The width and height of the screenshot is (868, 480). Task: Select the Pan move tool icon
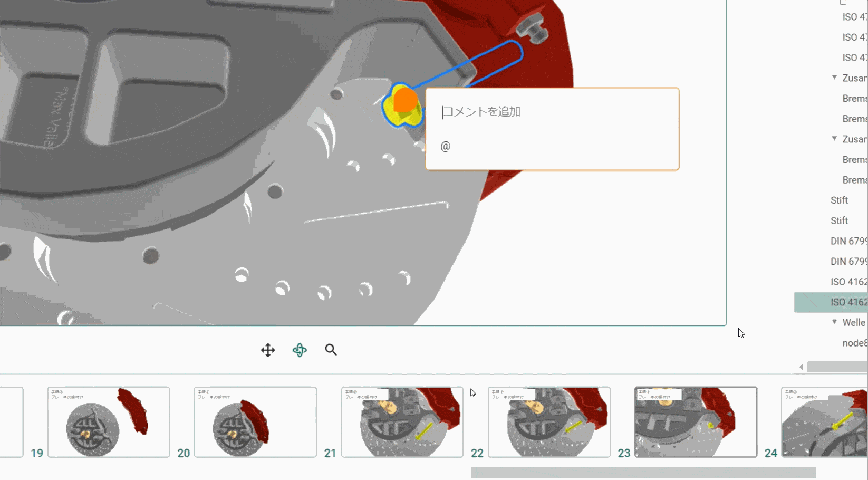(x=268, y=350)
